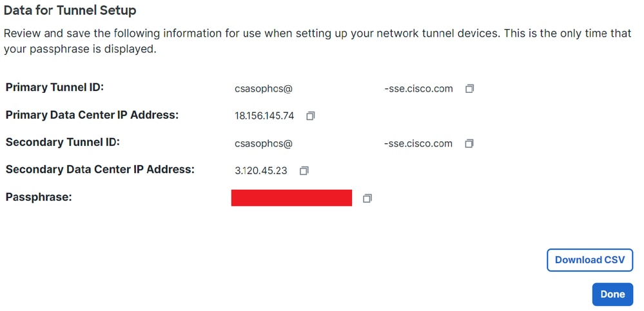Viewport: 644px width, 311px height.
Task: Click the Primary Tunnel ID -sse.cisco.com suffix
Action: [418, 89]
